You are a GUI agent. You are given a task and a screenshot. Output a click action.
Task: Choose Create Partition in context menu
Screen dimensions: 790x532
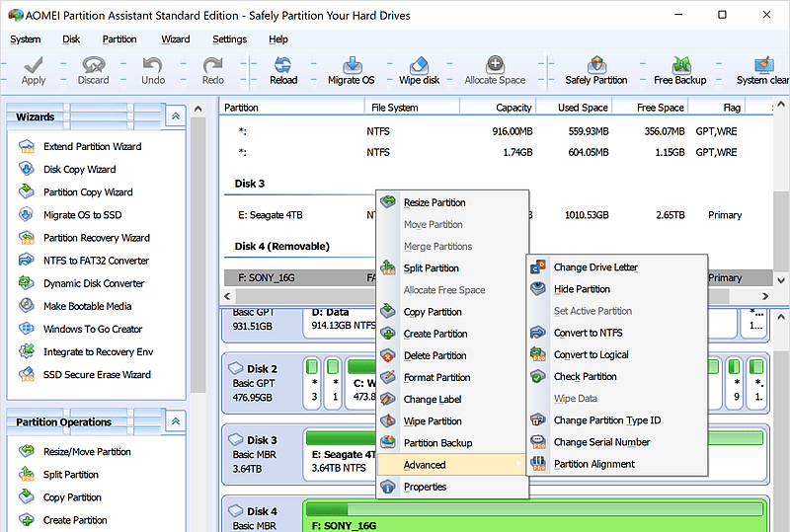coord(452,334)
